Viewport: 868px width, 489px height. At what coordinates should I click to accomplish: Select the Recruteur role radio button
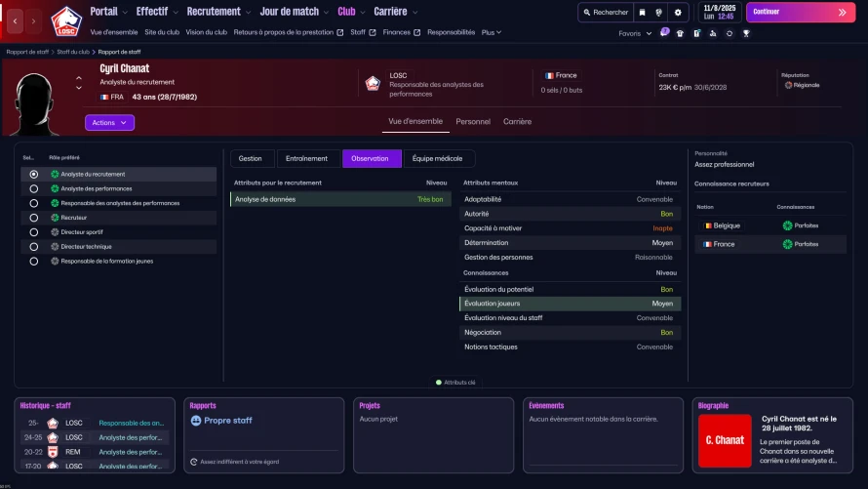pos(34,218)
